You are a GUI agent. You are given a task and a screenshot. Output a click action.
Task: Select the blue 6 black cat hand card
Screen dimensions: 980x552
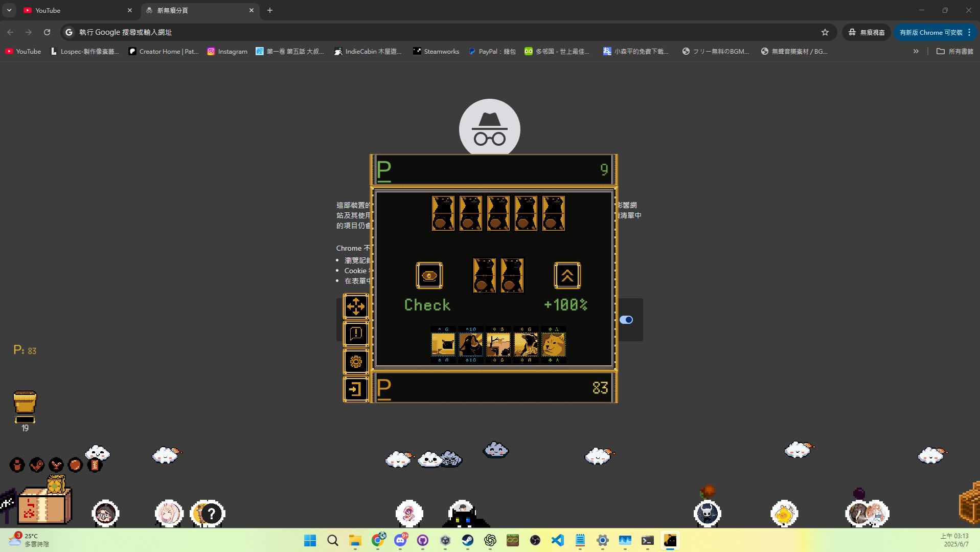click(x=443, y=344)
